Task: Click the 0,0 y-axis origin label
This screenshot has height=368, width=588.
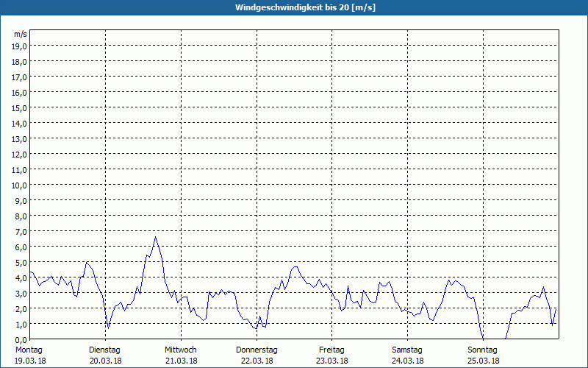Action: [x=20, y=339]
